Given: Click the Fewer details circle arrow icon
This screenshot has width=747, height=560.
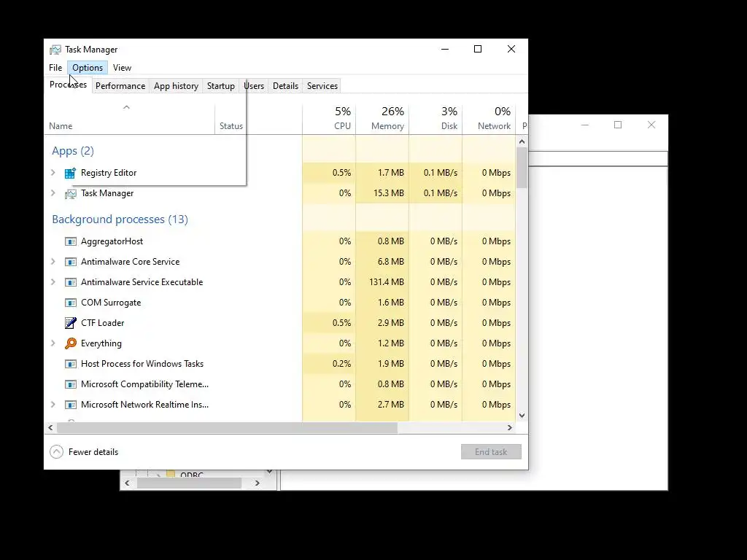Looking at the screenshot, I should [x=56, y=452].
